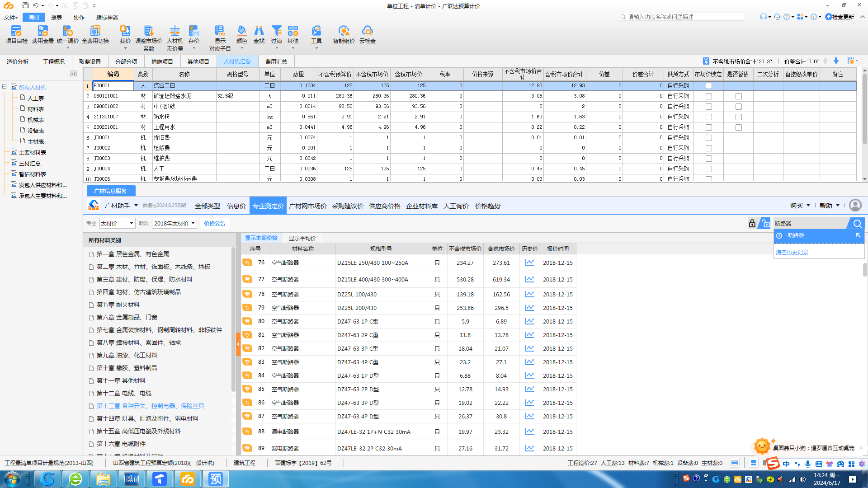Toggle 市场价锁定 checkbox for 检修费
The height and width of the screenshot is (488, 868).
tap(709, 148)
